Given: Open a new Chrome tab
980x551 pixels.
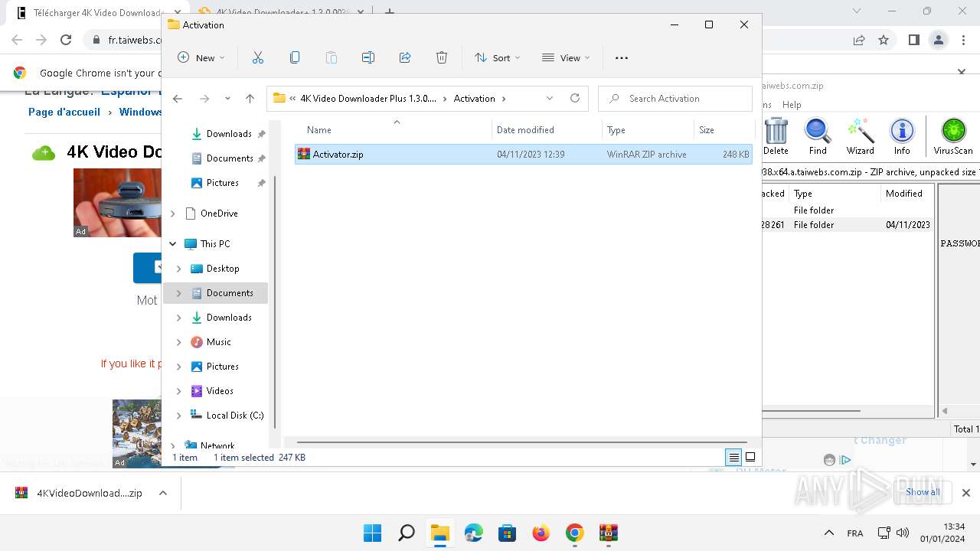Looking at the screenshot, I should coord(390,12).
